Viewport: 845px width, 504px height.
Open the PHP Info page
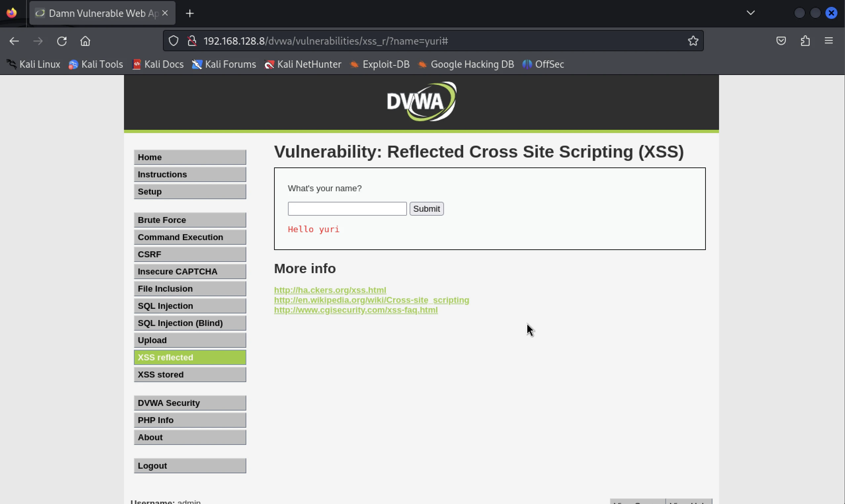click(190, 420)
